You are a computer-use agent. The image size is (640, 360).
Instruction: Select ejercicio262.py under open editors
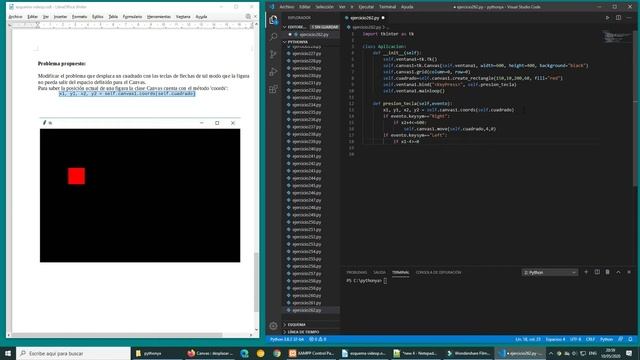313,34
